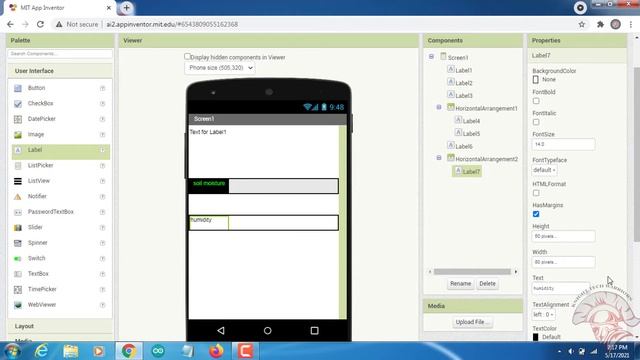Collapse HorizontalArrangement1 in the tree
640x360 pixels.
click(439, 107)
